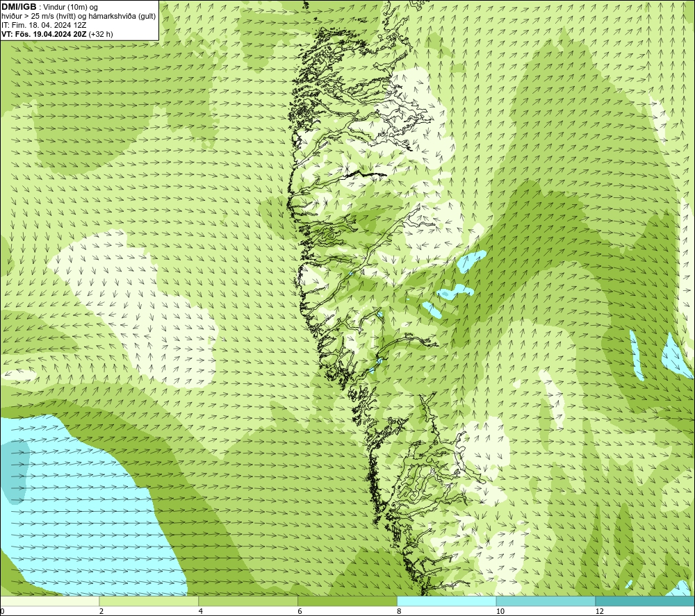695x616 pixels.
Task: Click the "VT: Fös. 19.04.2024 20Z (+32 h)" line
Action: click(x=57, y=34)
